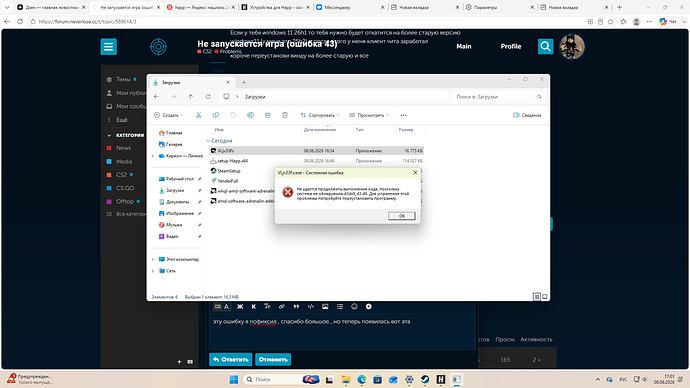This screenshot has height=388, width=690.
Task: Open the Просмотреть dropdown
Action: [369, 115]
